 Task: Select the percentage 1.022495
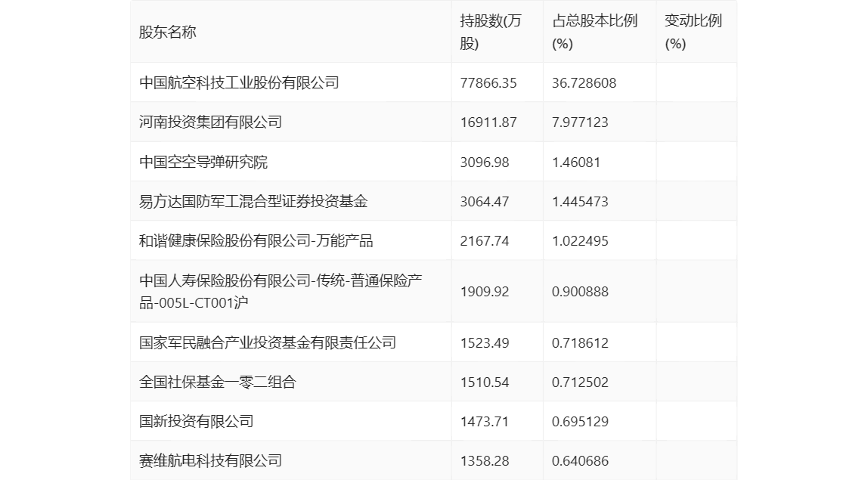[580, 241]
